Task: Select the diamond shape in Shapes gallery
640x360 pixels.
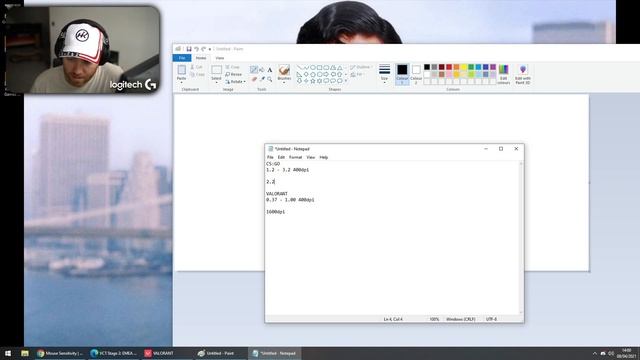Action: coord(306,74)
